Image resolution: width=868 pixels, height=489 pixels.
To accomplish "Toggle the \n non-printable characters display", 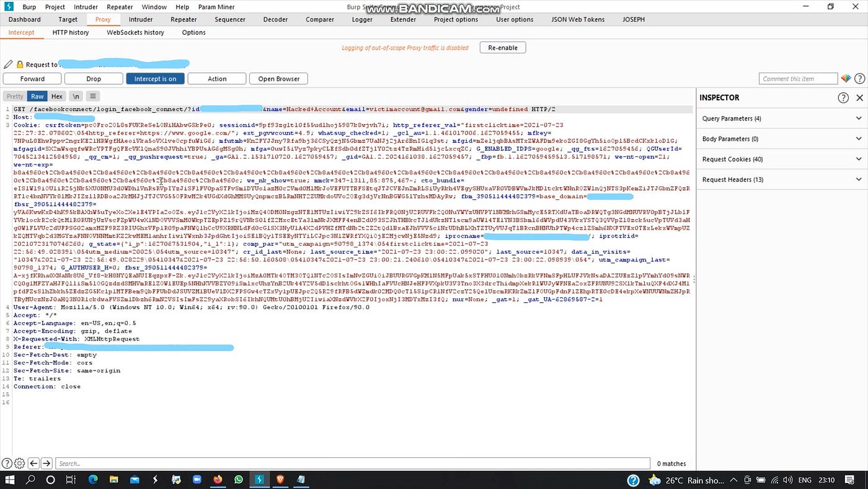I will 76,96.
